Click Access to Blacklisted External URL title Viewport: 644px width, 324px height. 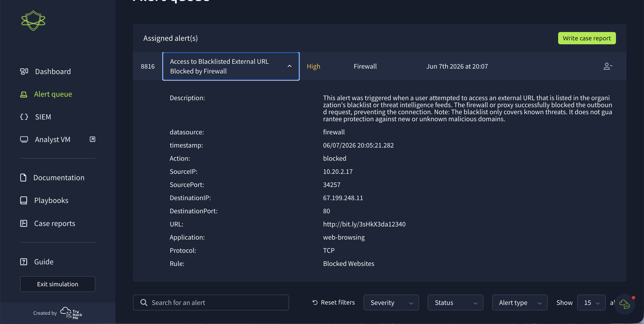click(x=219, y=66)
